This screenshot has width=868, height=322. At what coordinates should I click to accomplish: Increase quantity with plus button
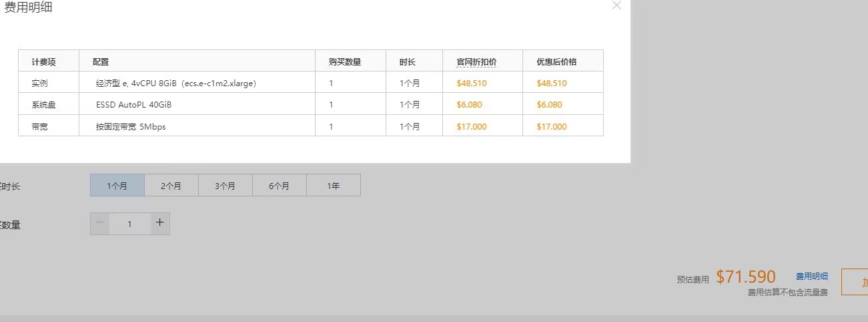pos(160,224)
